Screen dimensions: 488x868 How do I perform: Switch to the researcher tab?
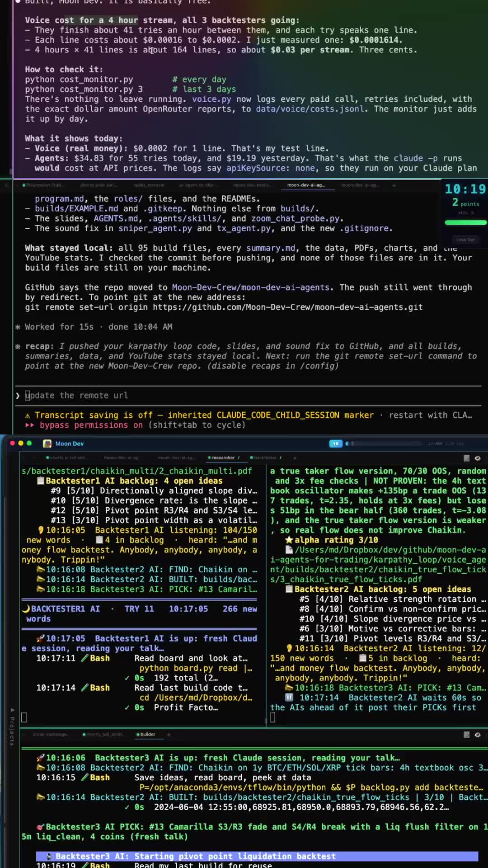tap(223, 458)
